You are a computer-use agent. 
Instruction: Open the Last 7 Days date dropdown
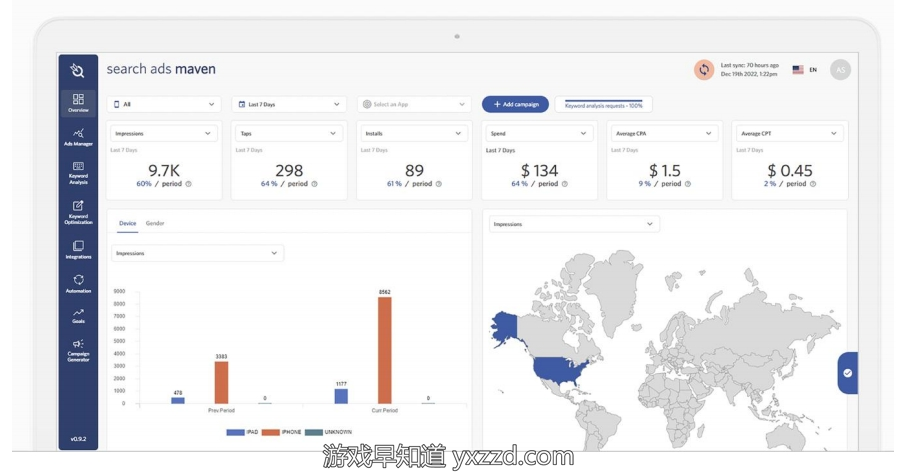point(289,104)
